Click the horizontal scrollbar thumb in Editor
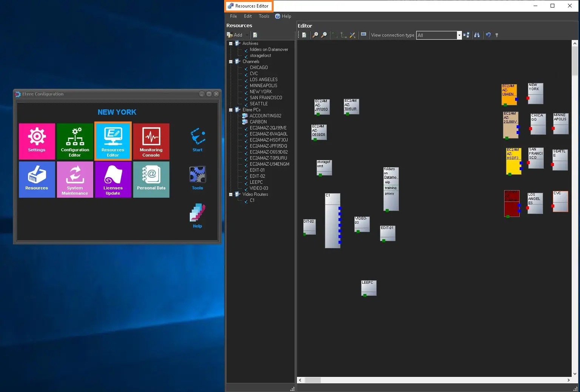The height and width of the screenshot is (392, 580). pyautogui.click(x=312, y=380)
